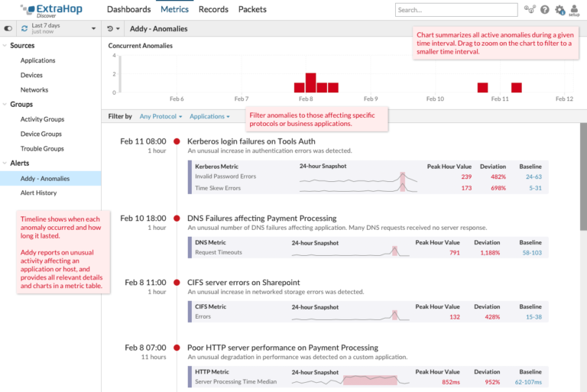The height and width of the screenshot is (392, 587).
Task: Click the Request Timeouts metric name
Action: pos(219,252)
